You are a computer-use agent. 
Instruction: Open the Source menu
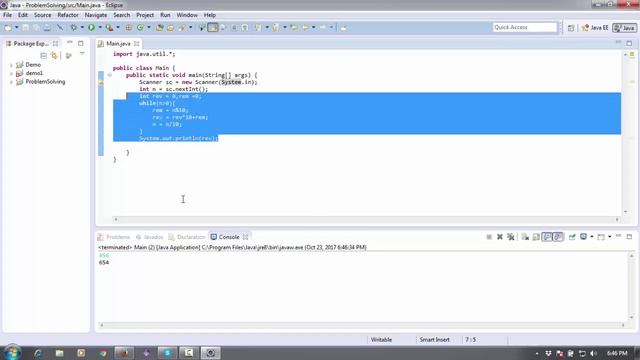pos(42,15)
